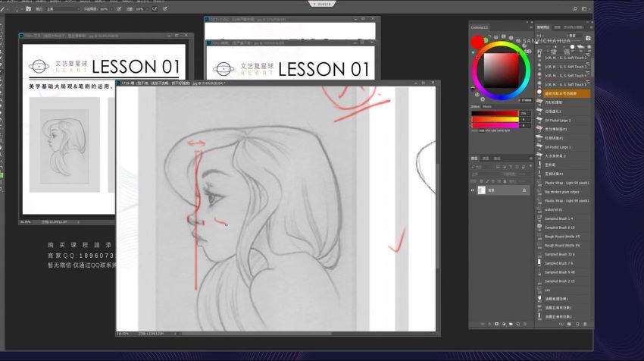The image size is (644, 361).
Task: Click the brush settings panel icon in options bar
Action: (29, 9)
